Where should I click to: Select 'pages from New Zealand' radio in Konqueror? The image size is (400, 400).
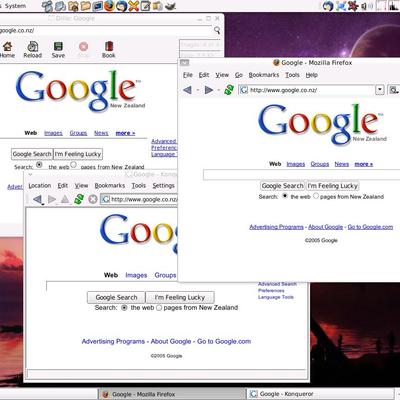point(159,308)
